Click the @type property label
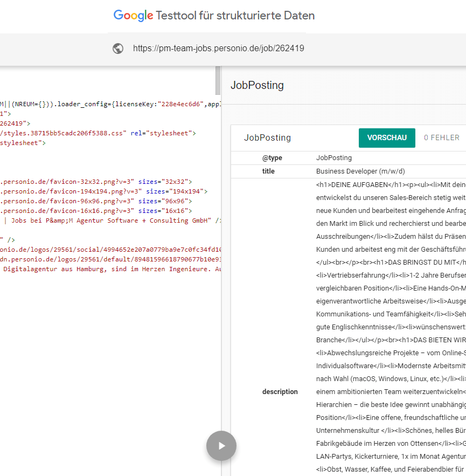This screenshot has height=476, width=466. 272,158
